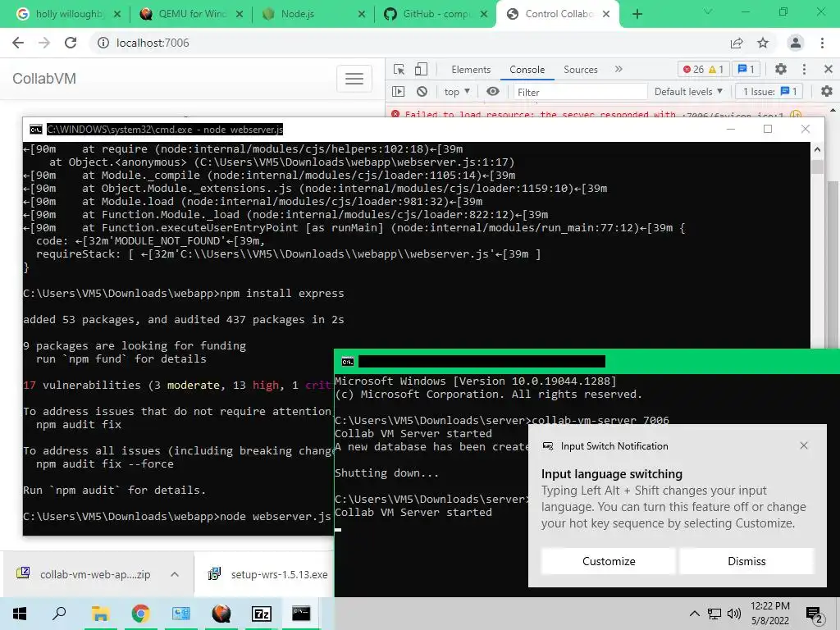Click the share page icon

point(737,43)
